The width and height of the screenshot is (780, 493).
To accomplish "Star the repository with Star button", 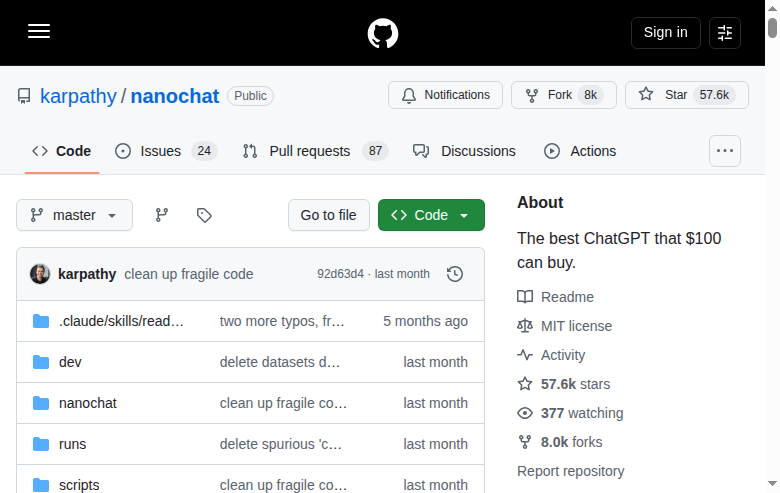I will pyautogui.click(x=686, y=95).
